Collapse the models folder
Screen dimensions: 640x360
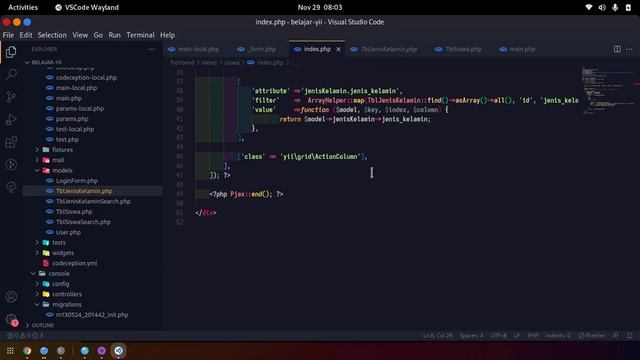93,170
